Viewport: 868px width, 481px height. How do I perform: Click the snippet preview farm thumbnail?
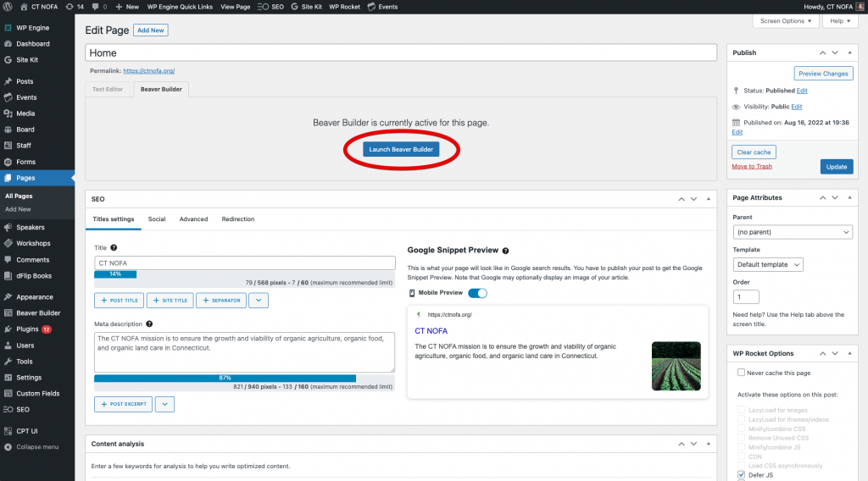(x=676, y=366)
